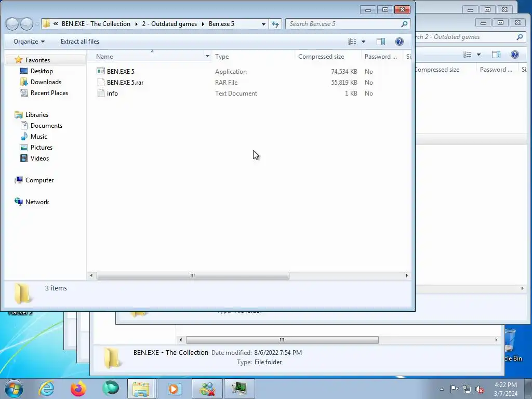Click the front window scrollbar left arrow

pos(91,275)
